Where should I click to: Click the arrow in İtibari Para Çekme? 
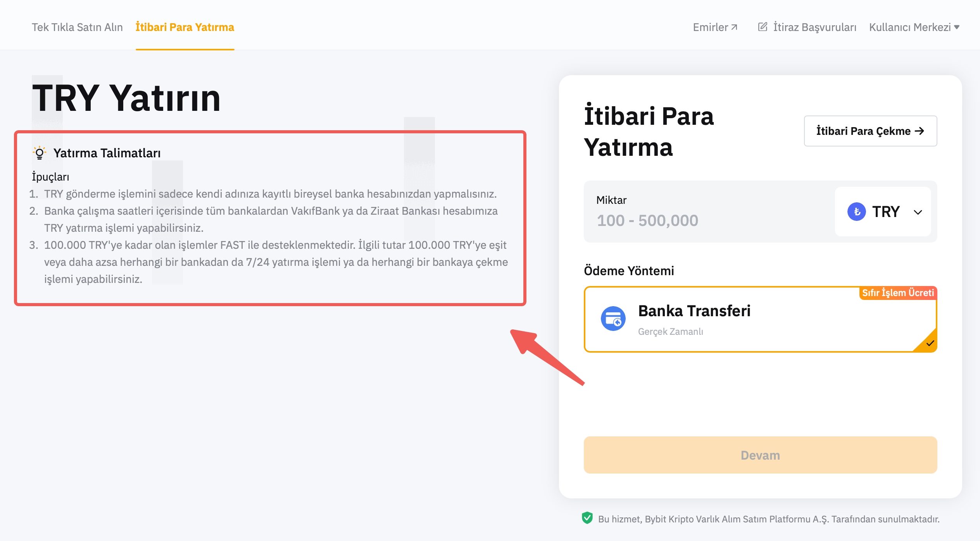(920, 131)
